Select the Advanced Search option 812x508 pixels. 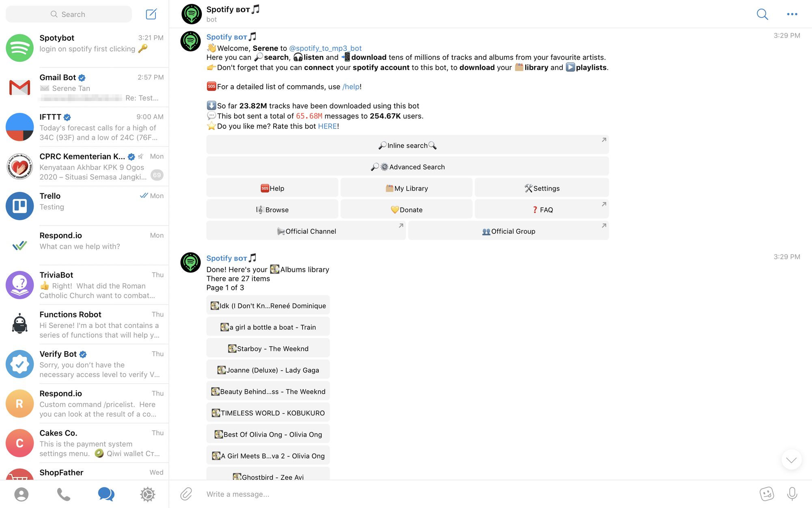click(408, 166)
